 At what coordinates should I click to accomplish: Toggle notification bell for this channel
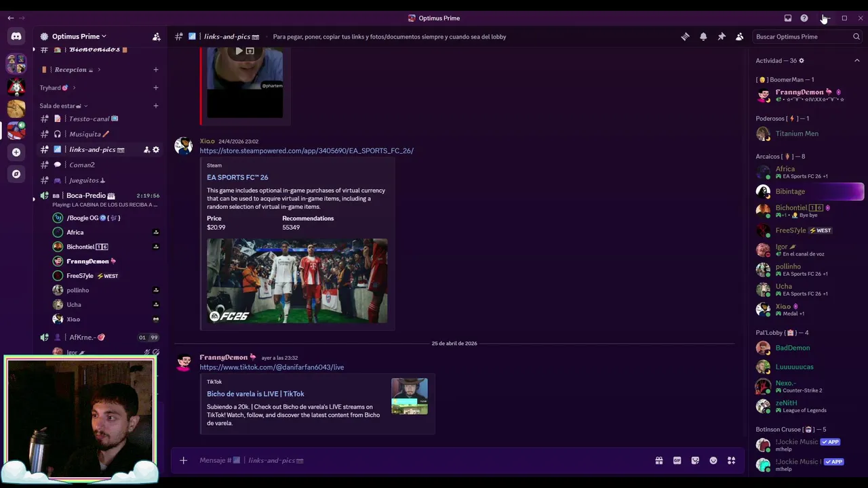703,37
